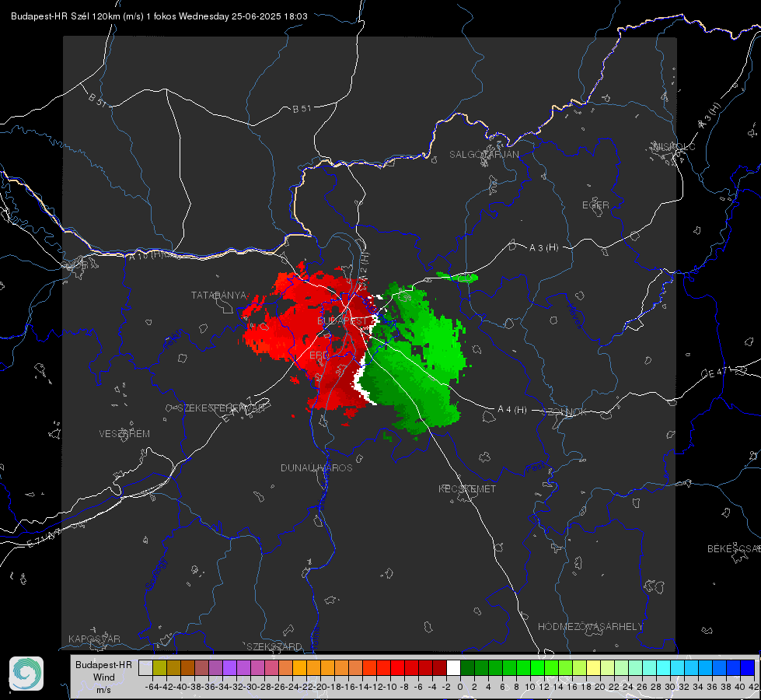Click the KECSKEMÉT city label
Screen dimensions: 761x700
tap(467, 488)
